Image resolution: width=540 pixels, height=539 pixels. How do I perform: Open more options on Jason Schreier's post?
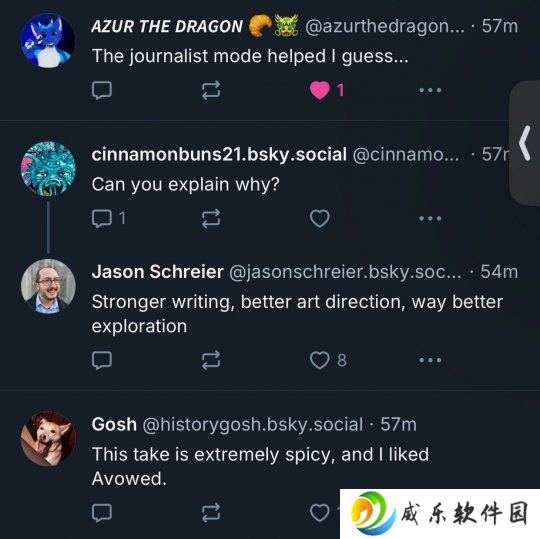(x=430, y=360)
